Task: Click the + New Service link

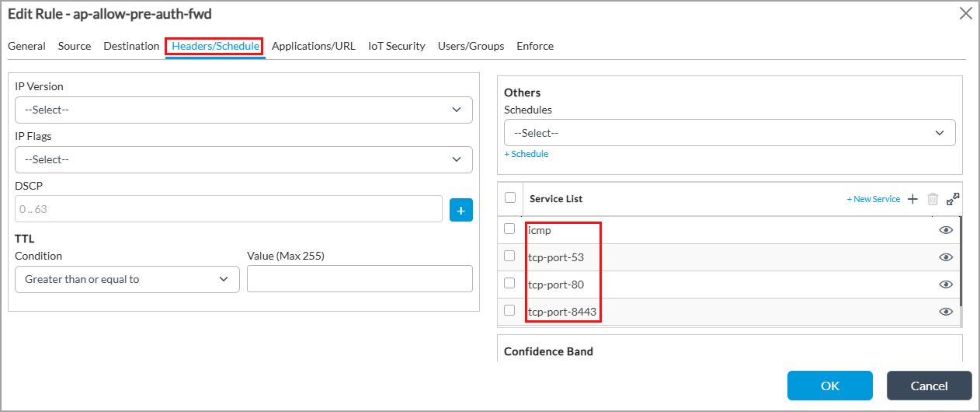Action: [x=874, y=199]
